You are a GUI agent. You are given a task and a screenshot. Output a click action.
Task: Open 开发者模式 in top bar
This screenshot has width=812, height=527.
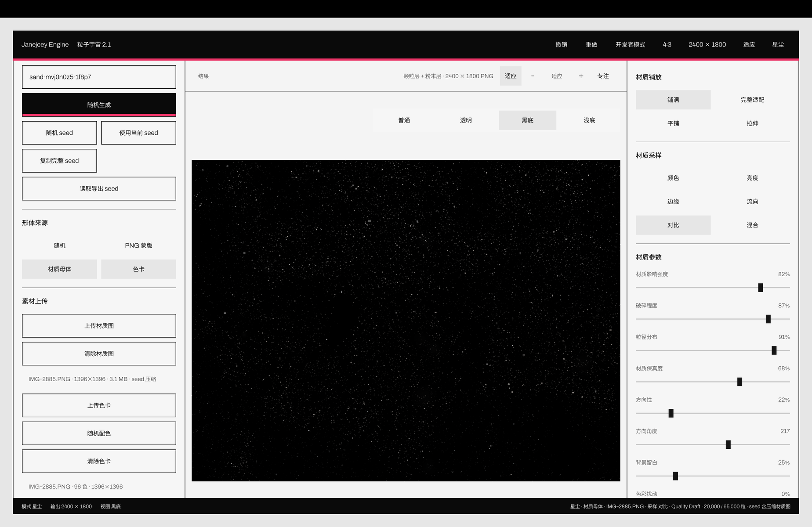(x=630, y=44)
